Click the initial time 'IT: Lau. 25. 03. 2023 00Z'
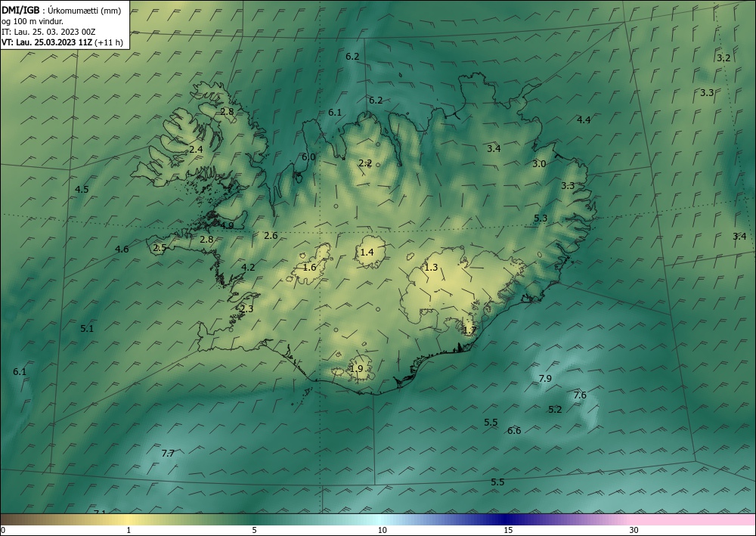Viewport: 756px width, 536px height. pyautogui.click(x=48, y=32)
